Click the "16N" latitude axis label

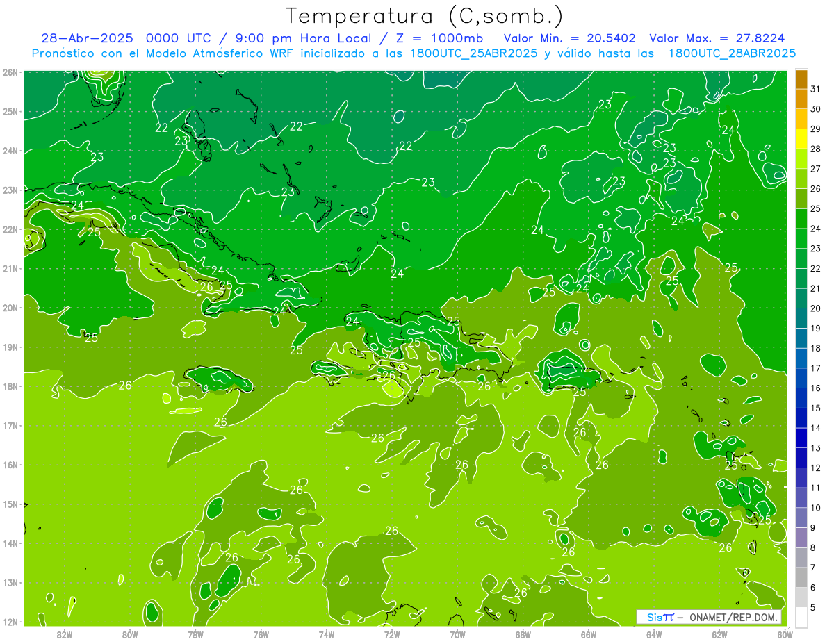click(10, 465)
